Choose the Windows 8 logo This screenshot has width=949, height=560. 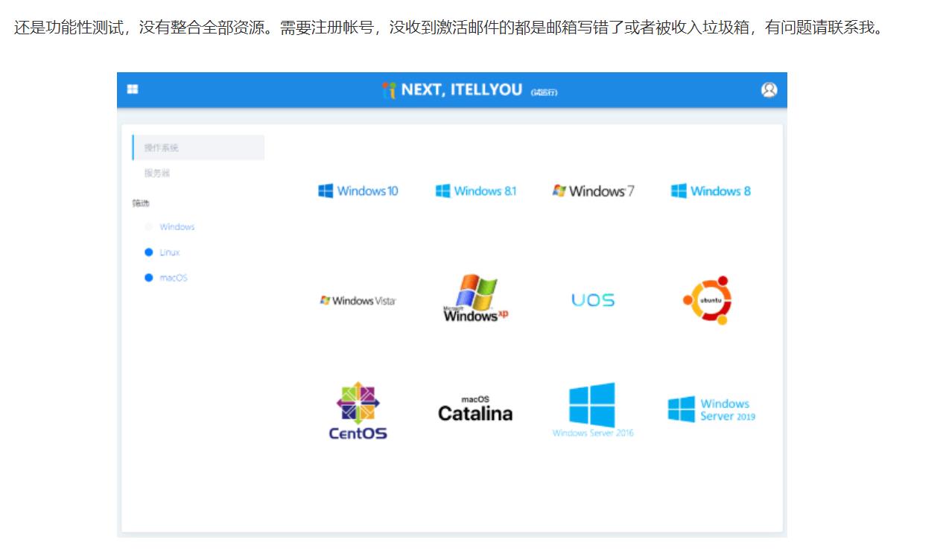click(x=711, y=191)
